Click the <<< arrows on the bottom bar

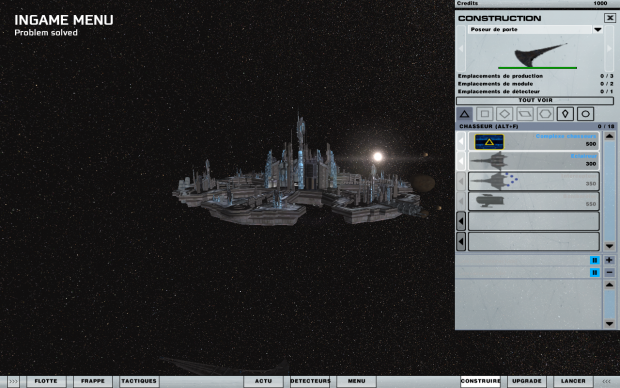pos(606,381)
